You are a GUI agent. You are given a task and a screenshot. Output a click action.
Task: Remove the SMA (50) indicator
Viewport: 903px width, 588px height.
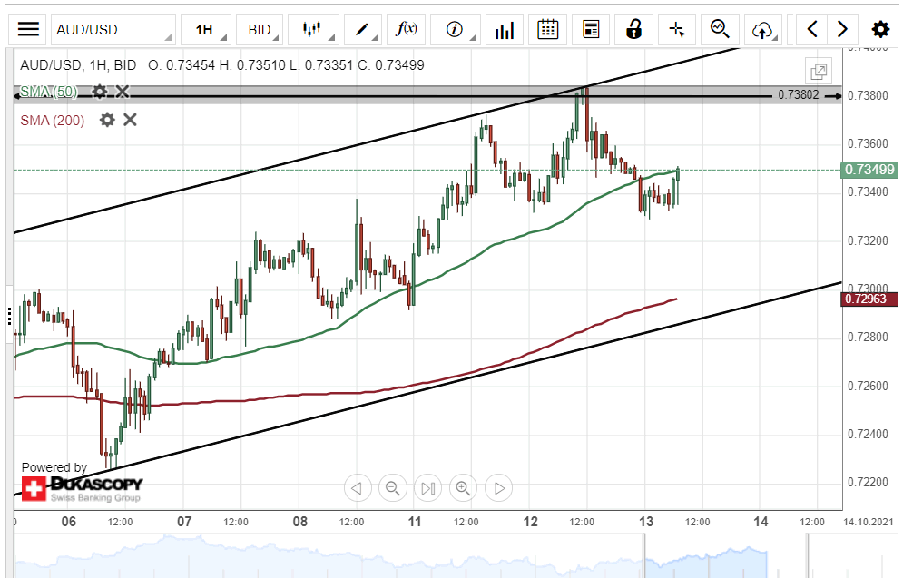(123, 92)
